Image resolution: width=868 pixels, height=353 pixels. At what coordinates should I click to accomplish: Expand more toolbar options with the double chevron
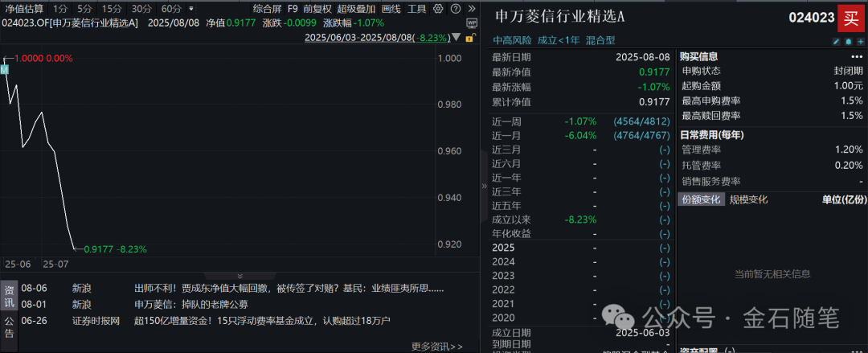click(472, 8)
